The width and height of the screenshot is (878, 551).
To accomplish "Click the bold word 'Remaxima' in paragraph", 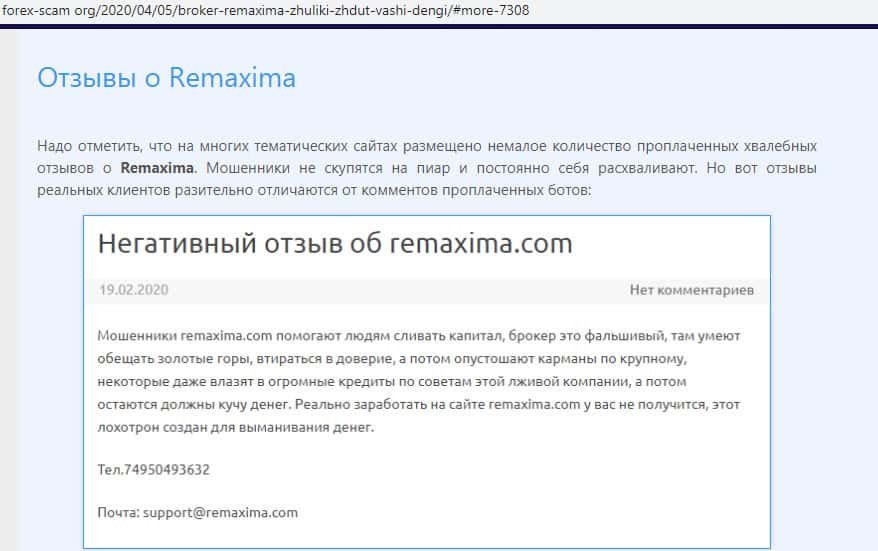I will point(157,168).
